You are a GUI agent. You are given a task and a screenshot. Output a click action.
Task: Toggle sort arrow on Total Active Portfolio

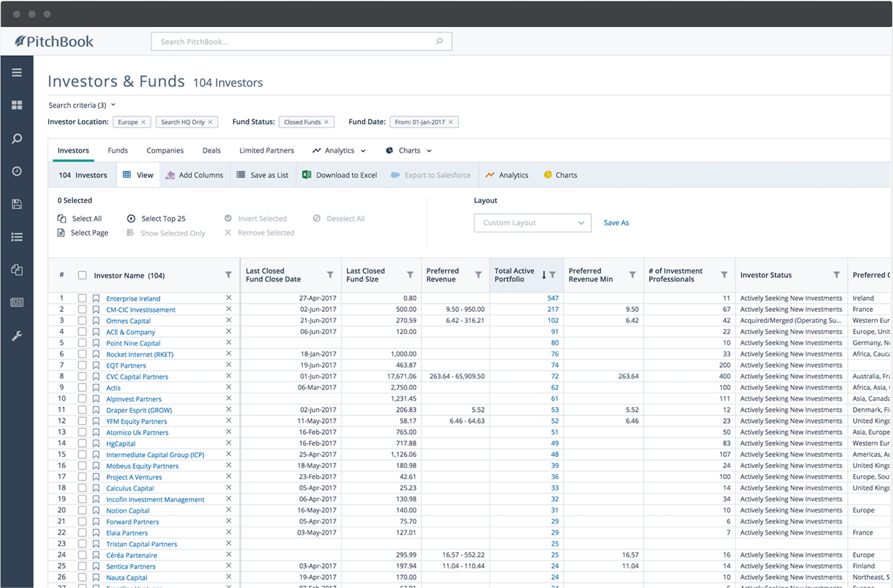pyautogui.click(x=544, y=275)
